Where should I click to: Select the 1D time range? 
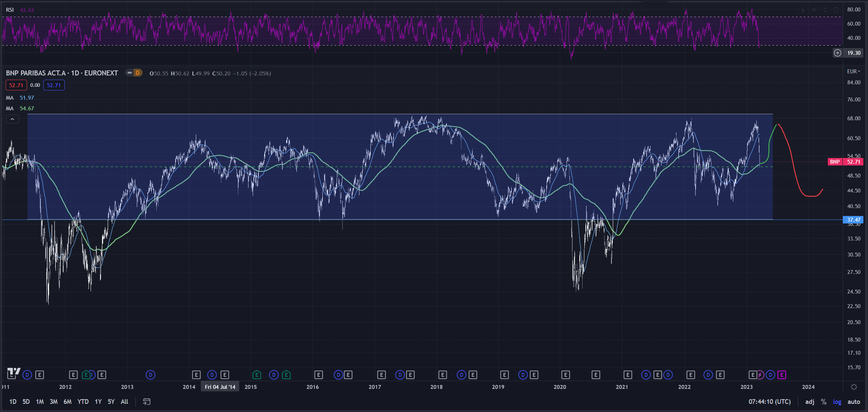[x=13, y=402]
